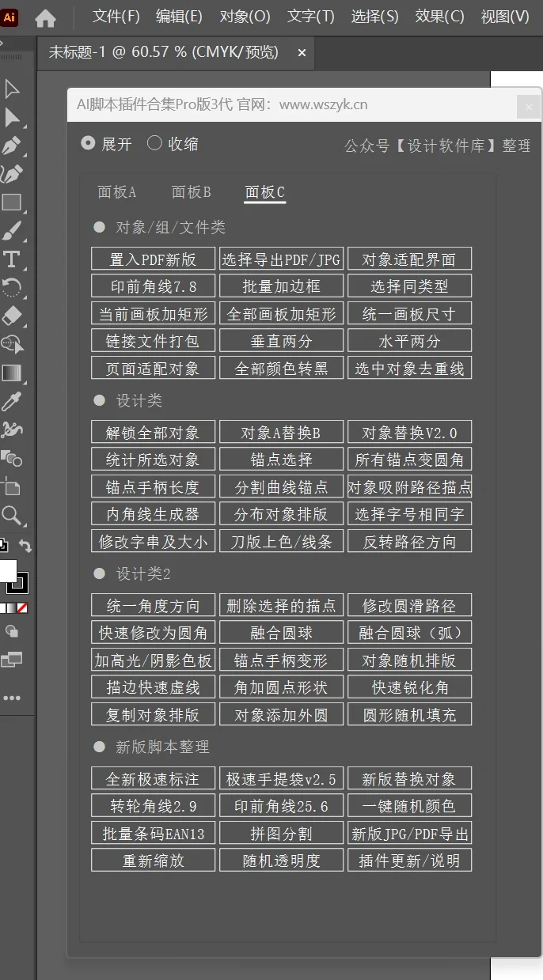Select the Width tool squiggle icon
The width and height of the screenshot is (543, 980).
(12, 429)
